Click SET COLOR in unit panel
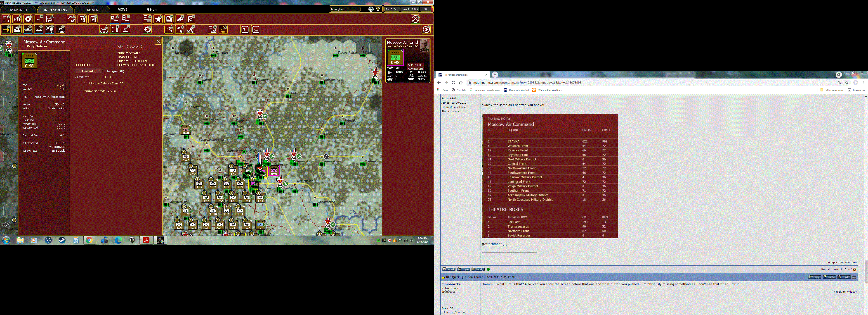868x315 pixels. [x=82, y=65]
